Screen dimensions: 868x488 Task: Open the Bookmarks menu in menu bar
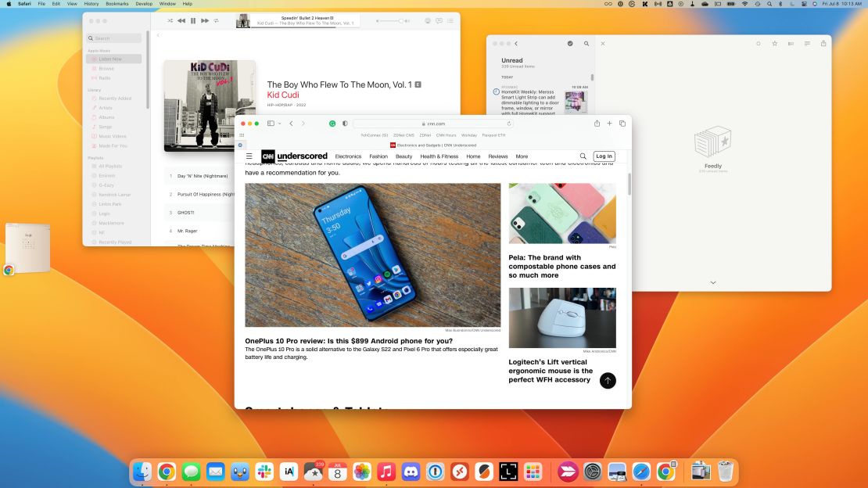(x=117, y=4)
